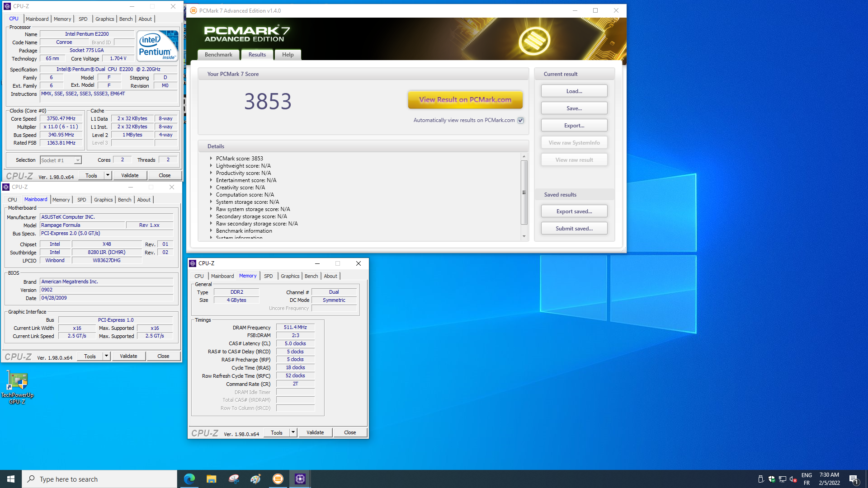Select the Core Speed 3750.47 MHz value
Viewport: 868px width, 488px height.
(x=61, y=119)
